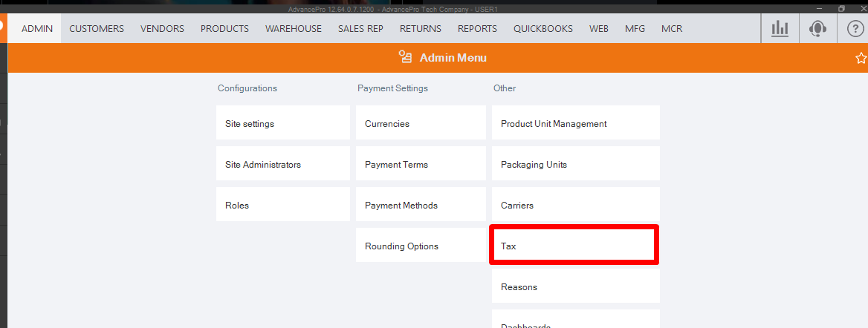
Task: Open the MFG menu item
Action: coord(635,29)
